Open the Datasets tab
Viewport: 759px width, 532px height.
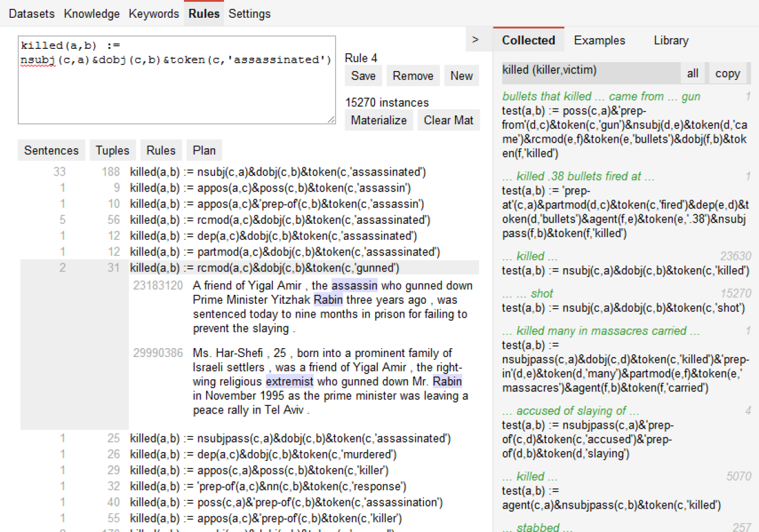click(32, 13)
